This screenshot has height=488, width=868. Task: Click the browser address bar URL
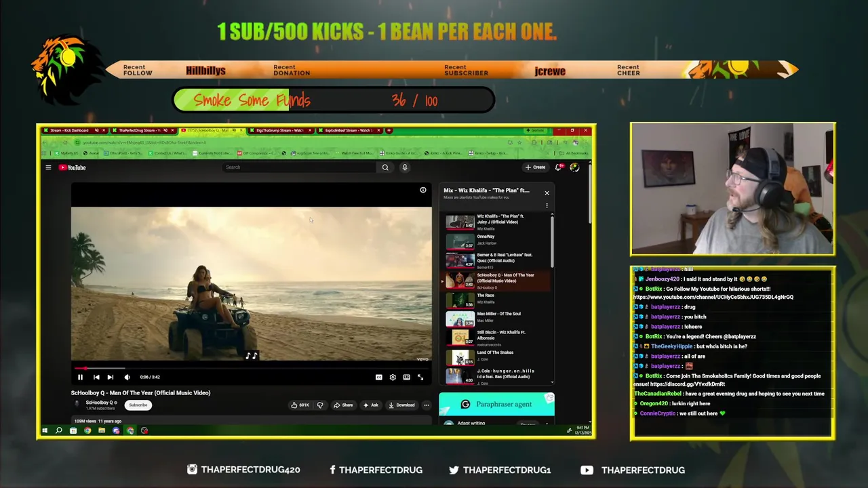144,143
